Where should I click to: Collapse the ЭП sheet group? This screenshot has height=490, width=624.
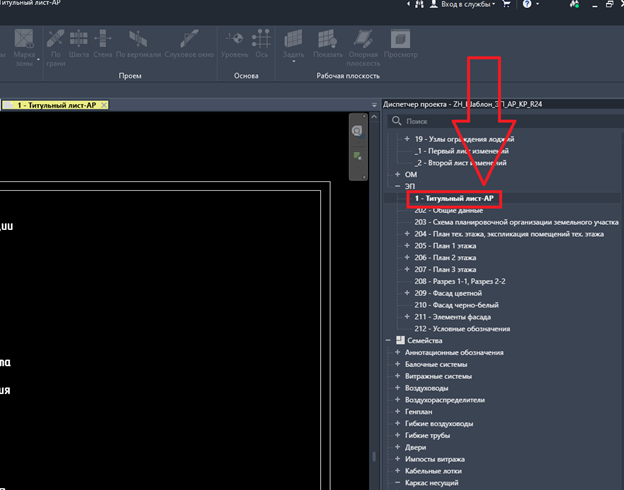pos(397,186)
